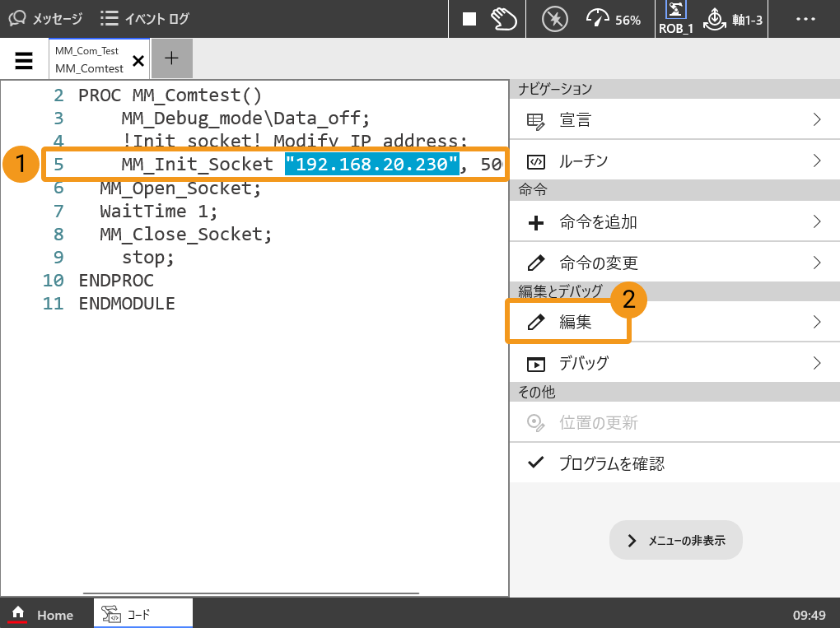
Task: Select the line WaitTime 1;
Action: point(159,211)
